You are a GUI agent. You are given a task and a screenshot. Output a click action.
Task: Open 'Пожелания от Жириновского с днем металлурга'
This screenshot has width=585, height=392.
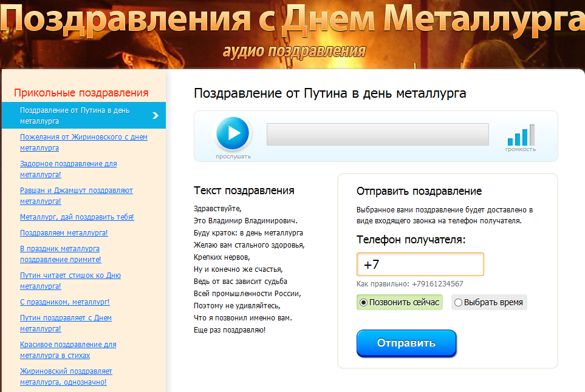point(84,143)
